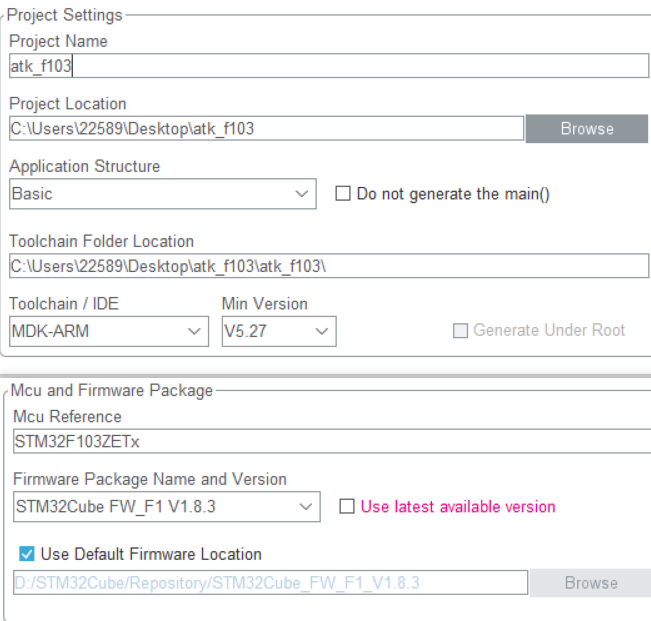The image size is (651, 621).
Task: Click the Mcu and Firmware Package title
Action: click(x=112, y=391)
